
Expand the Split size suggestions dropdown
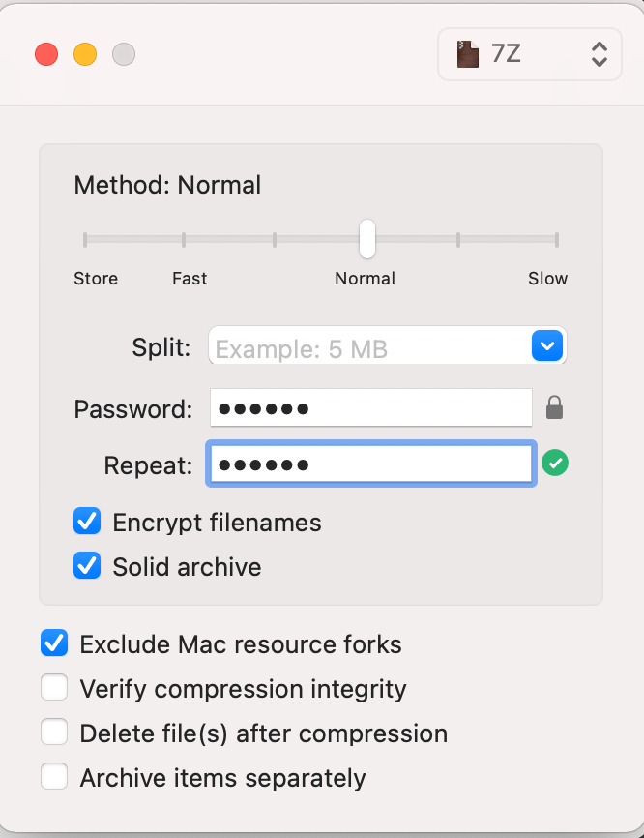point(547,345)
